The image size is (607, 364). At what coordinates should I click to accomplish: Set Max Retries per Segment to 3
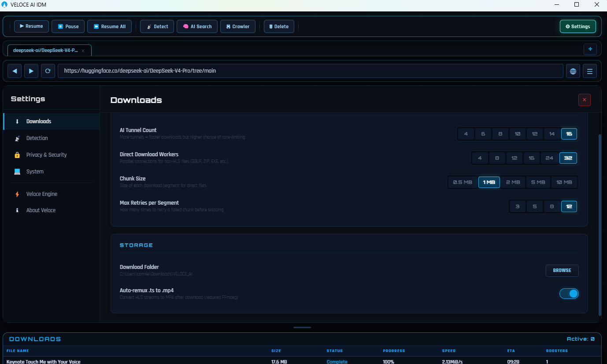[518, 206]
